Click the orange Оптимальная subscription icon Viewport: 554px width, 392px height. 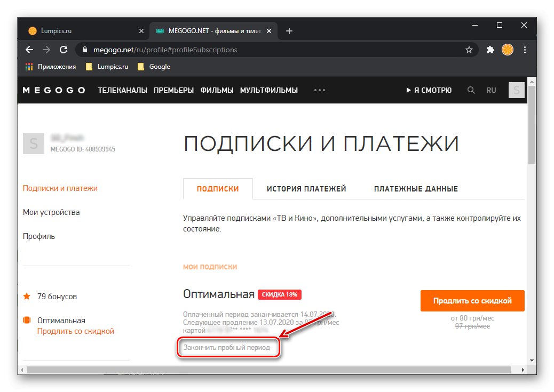(x=27, y=320)
